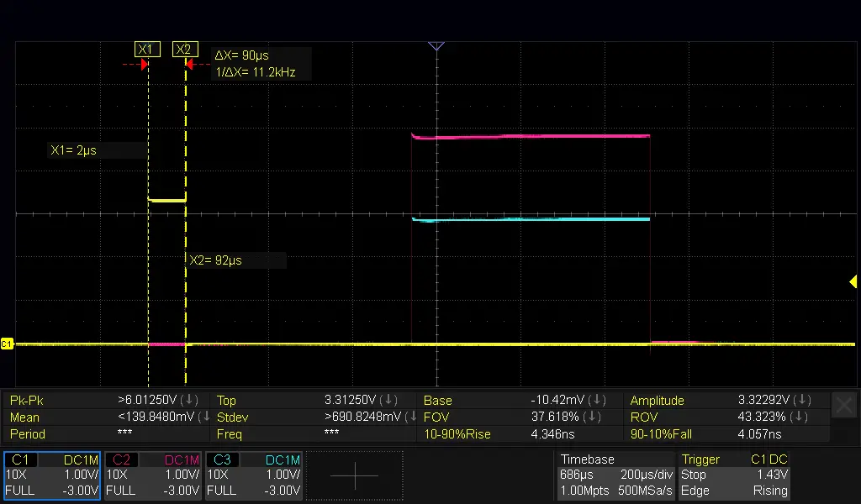Click the plus icon to add a channel

pos(355,475)
